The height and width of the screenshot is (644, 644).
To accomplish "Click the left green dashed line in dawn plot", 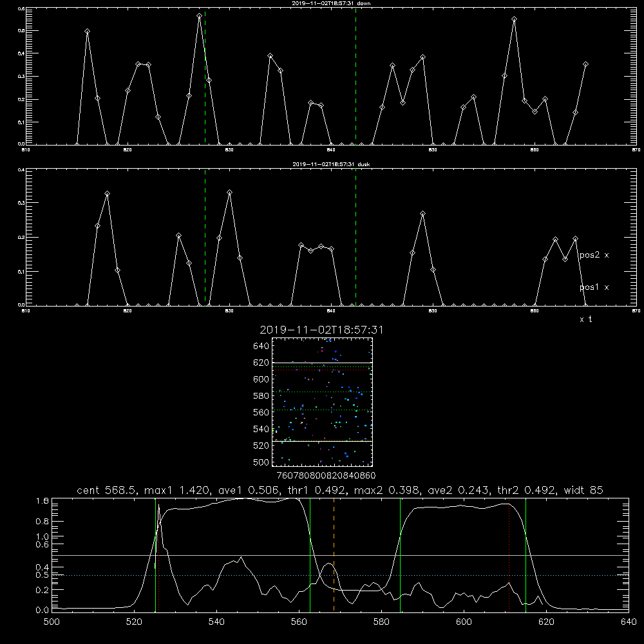I will pyautogui.click(x=205, y=77).
